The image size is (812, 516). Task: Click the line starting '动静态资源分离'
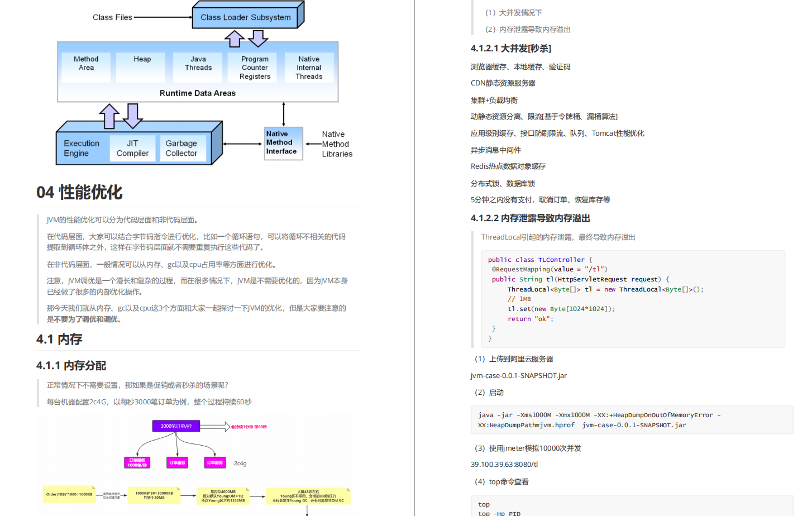click(544, 117)
